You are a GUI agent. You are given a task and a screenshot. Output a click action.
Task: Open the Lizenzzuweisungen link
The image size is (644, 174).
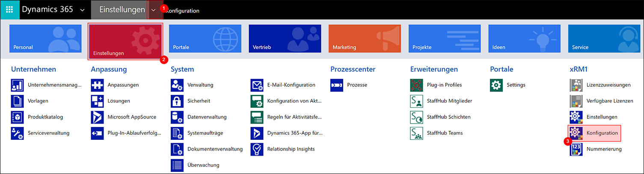(x=608, y=85)
